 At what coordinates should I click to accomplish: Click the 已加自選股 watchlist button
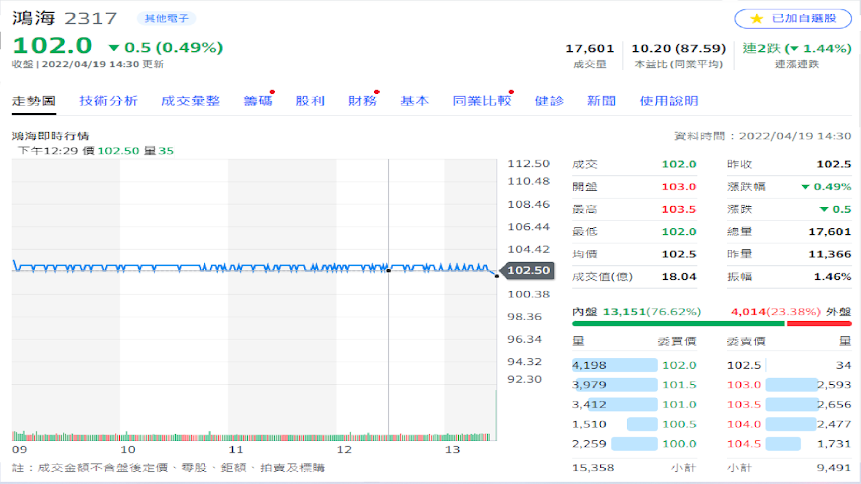793,18
